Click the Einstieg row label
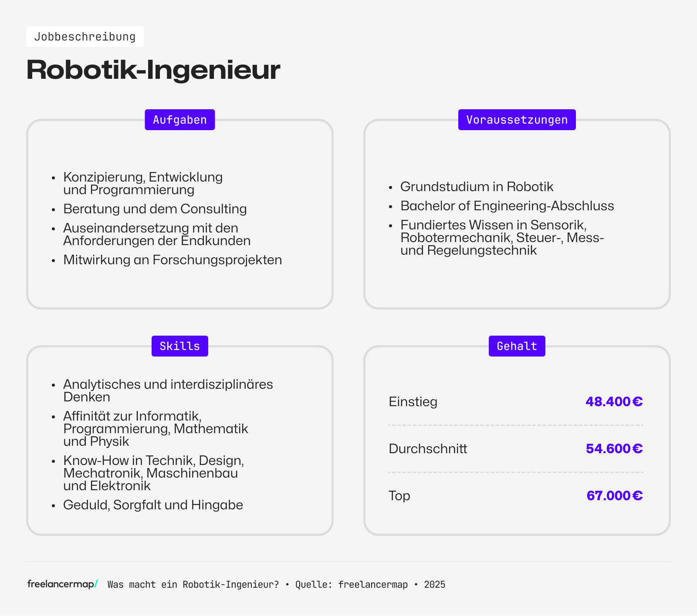Image resolution: width=697 pixels, height=616 pixels. 413,401
